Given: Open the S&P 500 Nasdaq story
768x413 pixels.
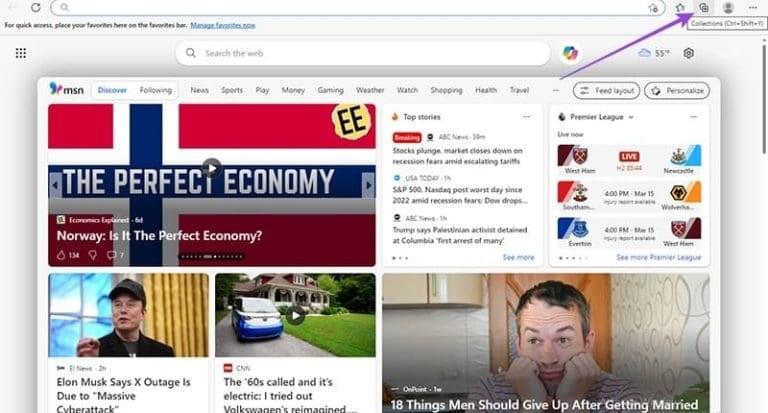Looking at the screenshot, I should tap(460, 195).
